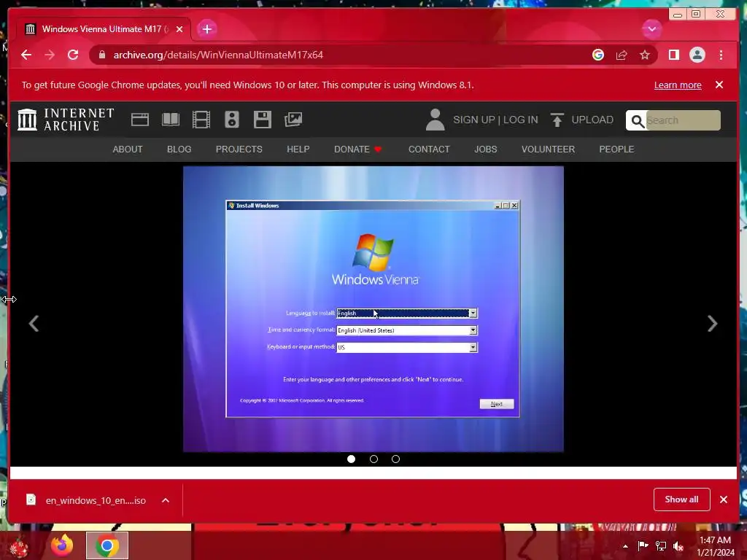Click the address bar URL
The height and width of the screenshot is (560, 747).
[218, 55]
